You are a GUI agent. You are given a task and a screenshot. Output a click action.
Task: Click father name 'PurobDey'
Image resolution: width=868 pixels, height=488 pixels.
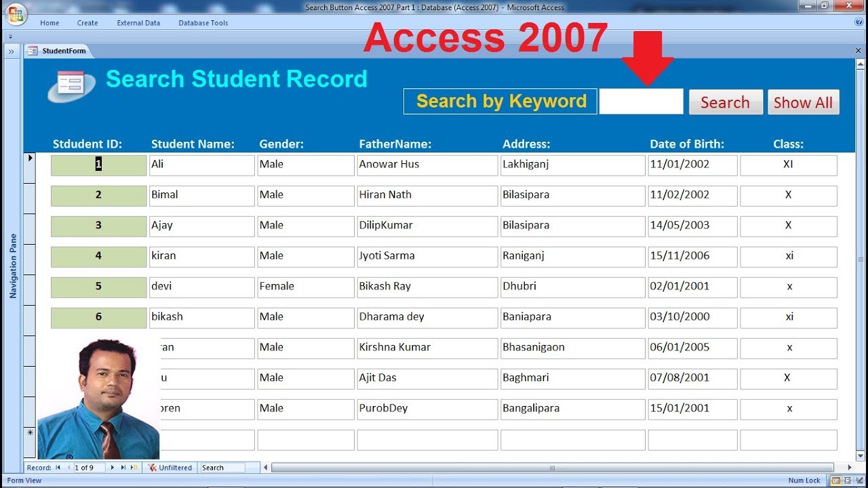coord(427,409)
